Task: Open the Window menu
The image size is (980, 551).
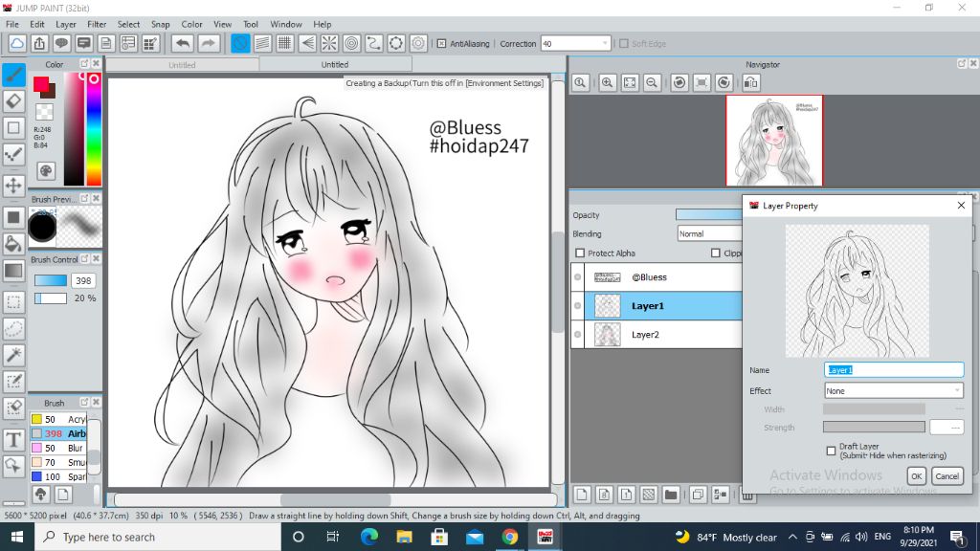Action: tap(285, 24)
